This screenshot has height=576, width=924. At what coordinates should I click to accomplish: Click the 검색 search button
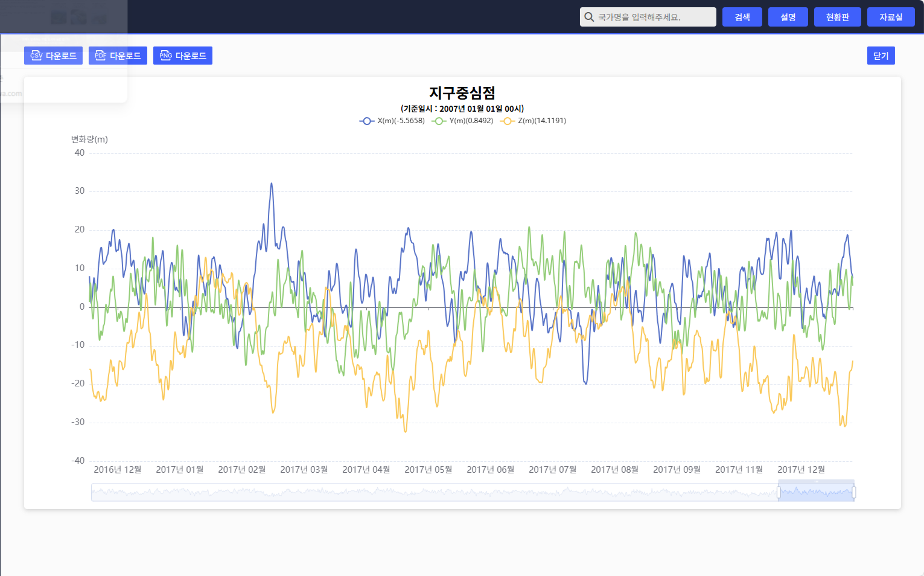pos(742,16)
